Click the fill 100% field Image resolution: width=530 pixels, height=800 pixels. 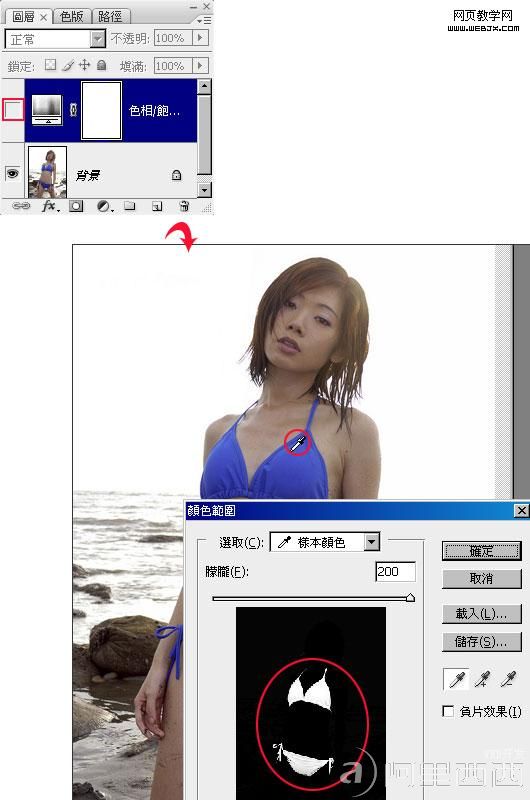tap(173, 65)
